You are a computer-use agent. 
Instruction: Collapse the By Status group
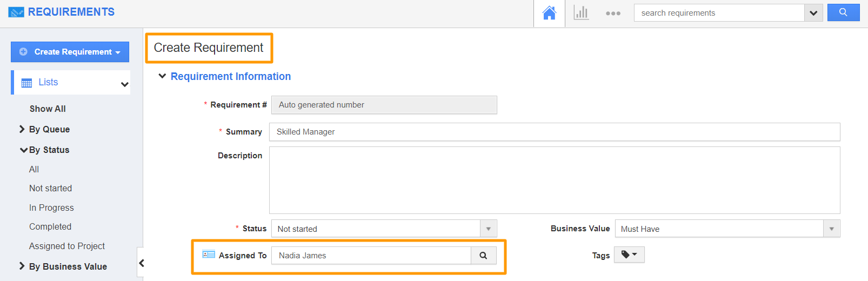pyautogui.click(x=24, y=150)
